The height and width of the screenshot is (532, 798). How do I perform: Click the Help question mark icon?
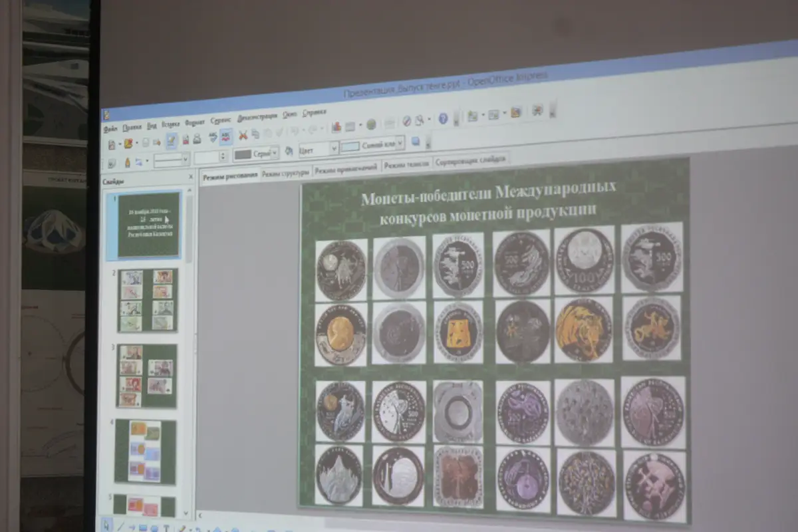tap(443, 118)
